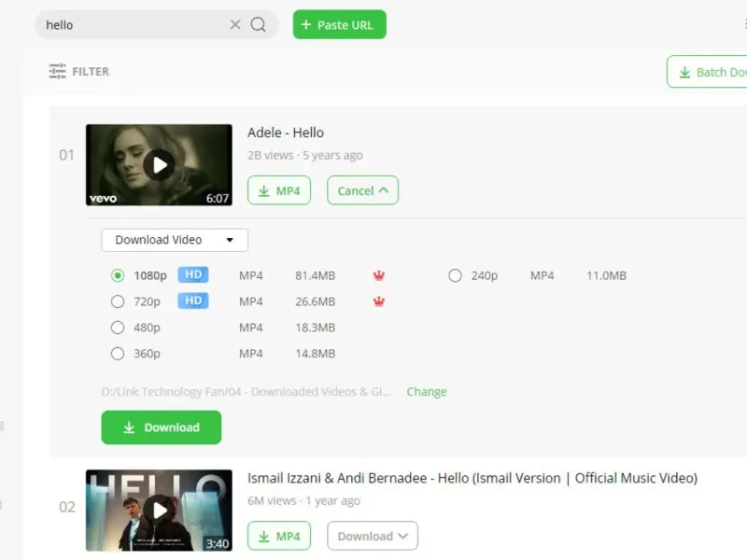Click the 26.6MB file size

(316, 301)
